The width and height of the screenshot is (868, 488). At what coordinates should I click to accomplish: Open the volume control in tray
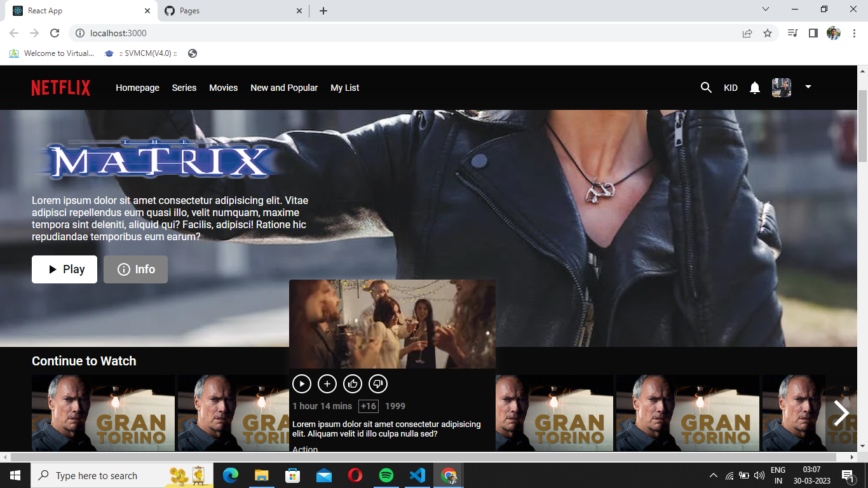759,475
